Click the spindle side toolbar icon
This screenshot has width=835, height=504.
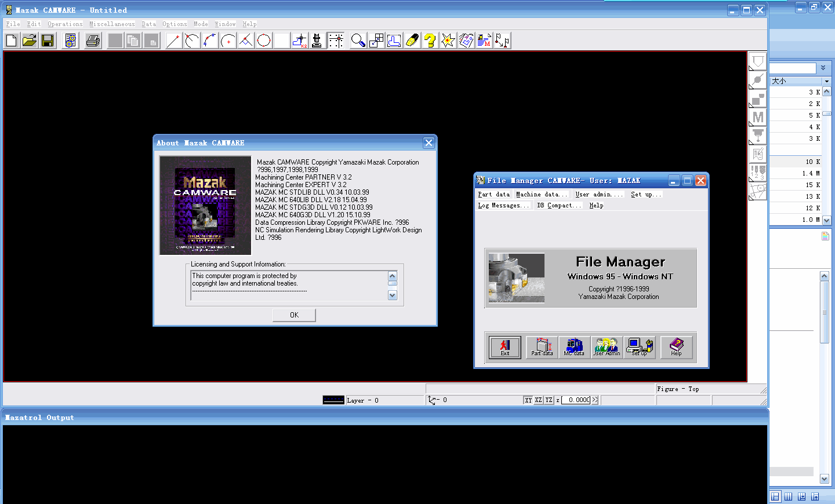pos(758,136)
